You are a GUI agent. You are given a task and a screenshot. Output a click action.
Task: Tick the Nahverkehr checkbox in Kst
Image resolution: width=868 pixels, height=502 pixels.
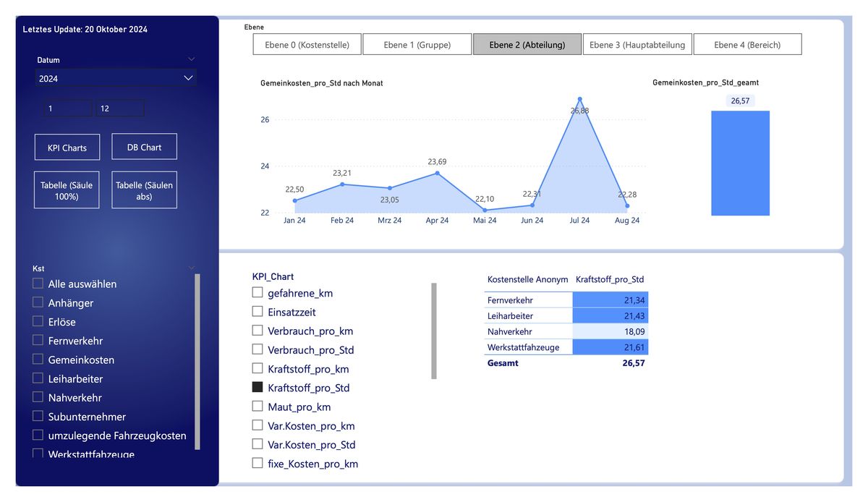tap(38, 397)
